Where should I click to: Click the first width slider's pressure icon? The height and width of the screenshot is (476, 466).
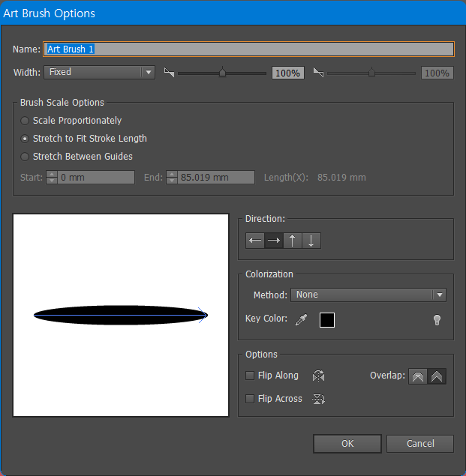click(x=169, y=73)
